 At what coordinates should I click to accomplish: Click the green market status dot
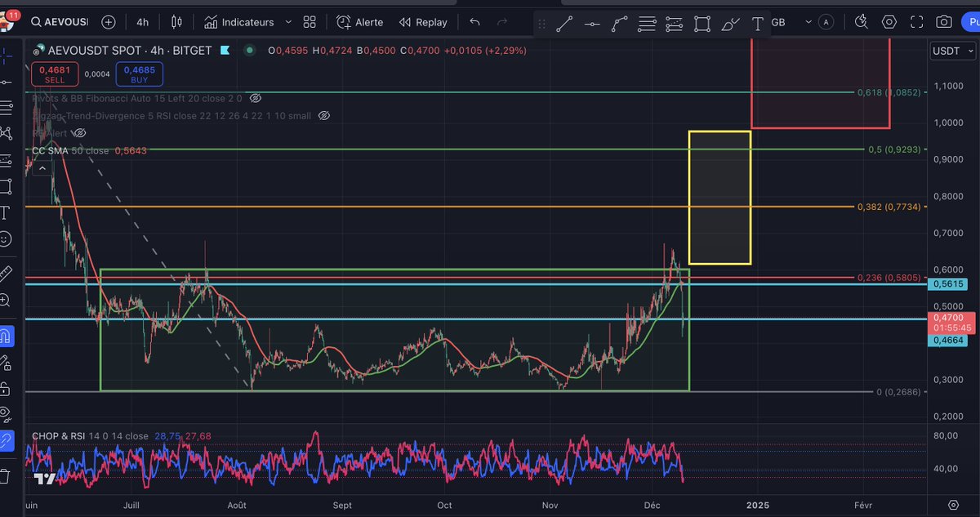click(x=249, y=51)
